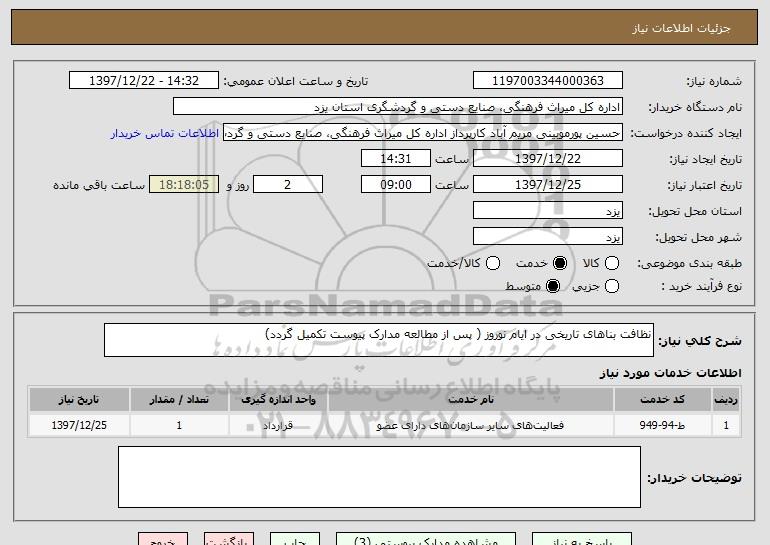Viewport: 770px width, 545px height.
Task: Click the validity date field 1397/12/25
Action: (548, 185)
